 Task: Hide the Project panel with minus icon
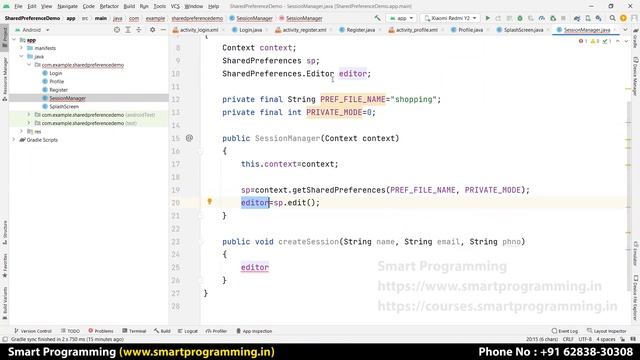(x=163, y=30)
